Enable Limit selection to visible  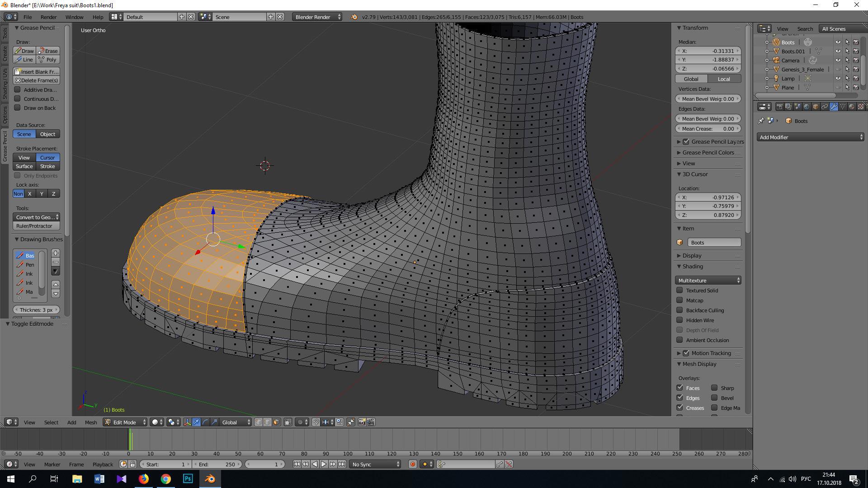pyautogui.click(x=288, y=422)
